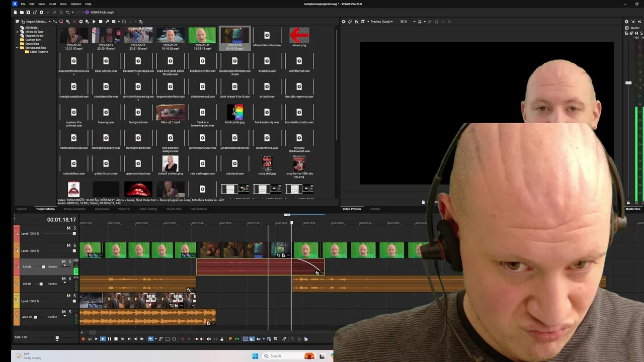The height and width of the screenshot is (362, 644).
Task: Open the views dropdown in Project Media toolbar
Action: tap(119, 22)
